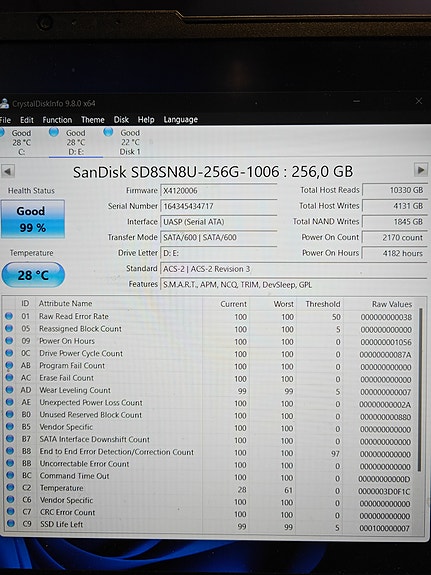
Task: Click the status dot for Erase Fail Count
Action: click(10, 377)
